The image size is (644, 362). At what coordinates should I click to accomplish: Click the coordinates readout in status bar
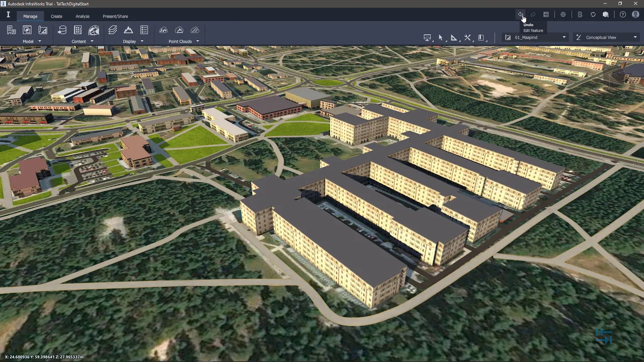(x=44, y=357)
